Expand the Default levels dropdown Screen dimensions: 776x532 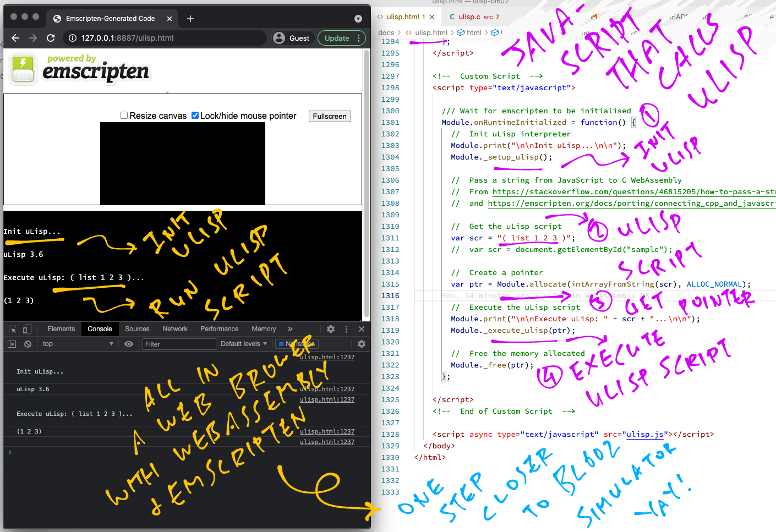tap(243, 344)
